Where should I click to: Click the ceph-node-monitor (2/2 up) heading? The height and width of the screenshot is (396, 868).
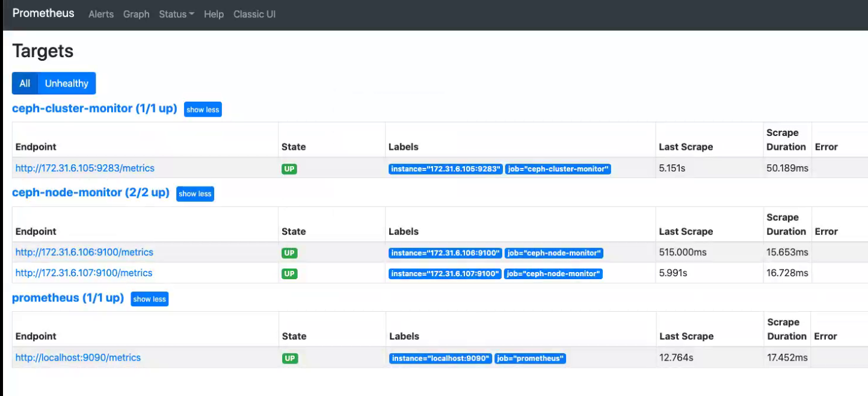click(x=91, y=193)
